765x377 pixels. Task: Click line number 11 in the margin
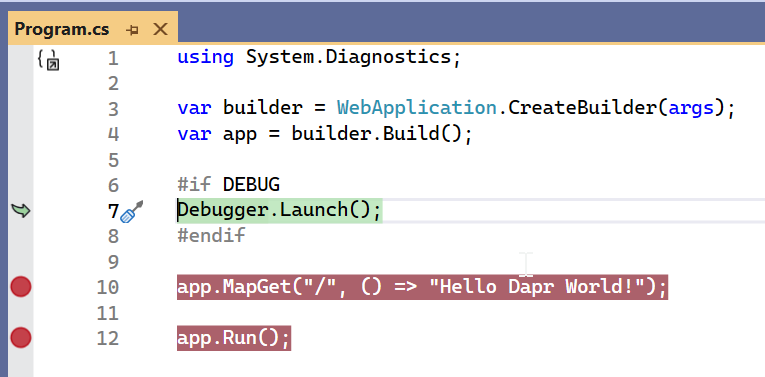[x=108, y=313]
